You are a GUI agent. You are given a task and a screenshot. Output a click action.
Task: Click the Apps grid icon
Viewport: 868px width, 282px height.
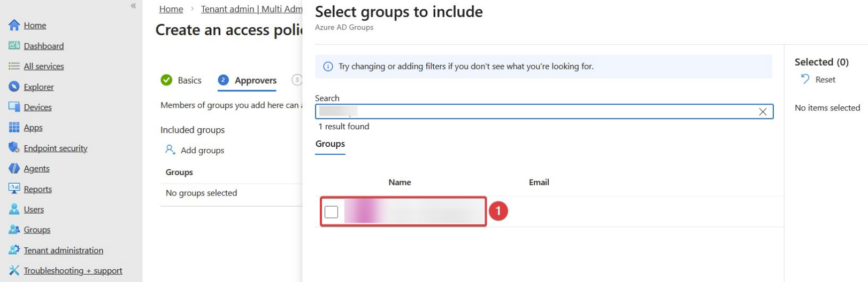(x=14, y=127)
